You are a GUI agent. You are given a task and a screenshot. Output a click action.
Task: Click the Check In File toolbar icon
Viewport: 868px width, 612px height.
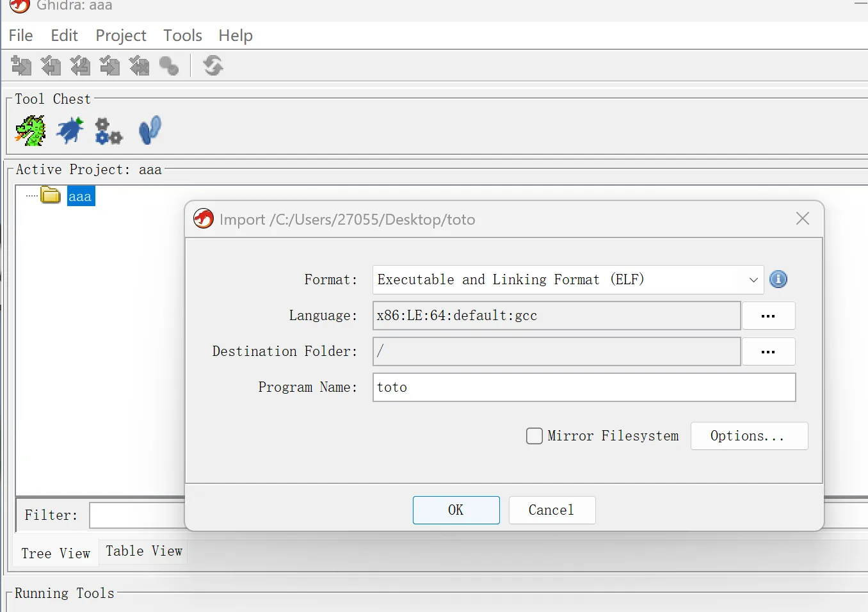[x=109, y=65]
